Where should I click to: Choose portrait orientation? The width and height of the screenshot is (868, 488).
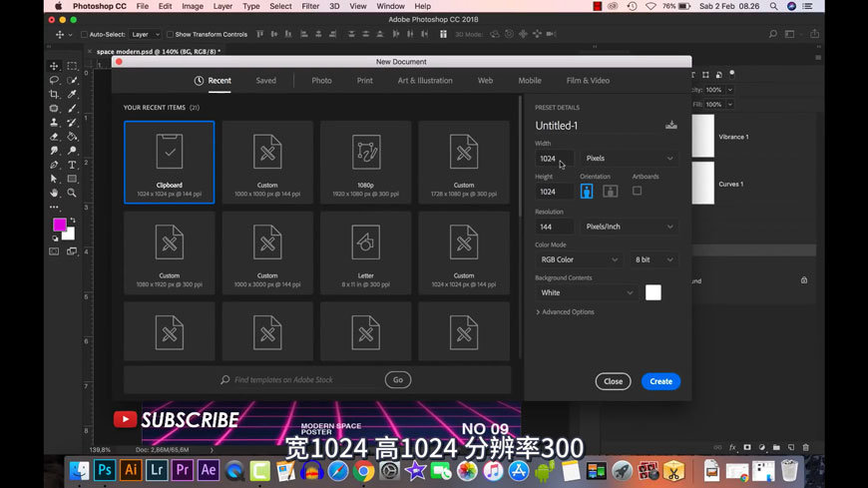tap(587, 191)
